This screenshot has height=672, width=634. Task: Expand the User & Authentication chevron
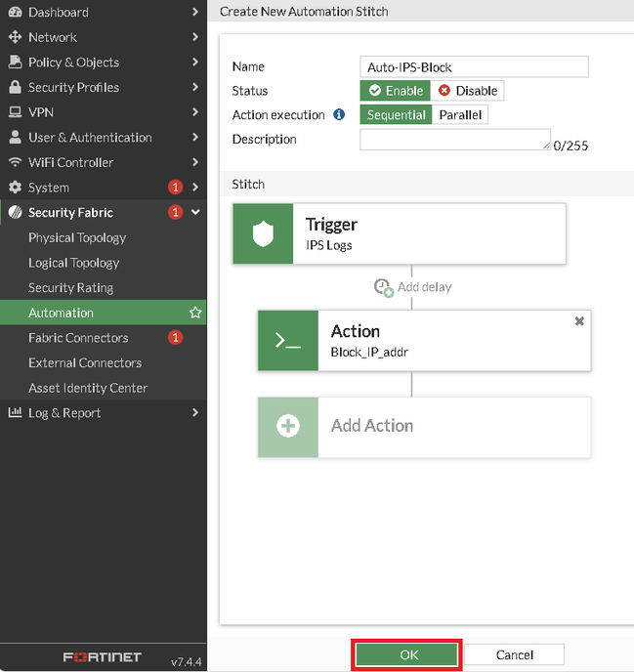click(195, 137)
